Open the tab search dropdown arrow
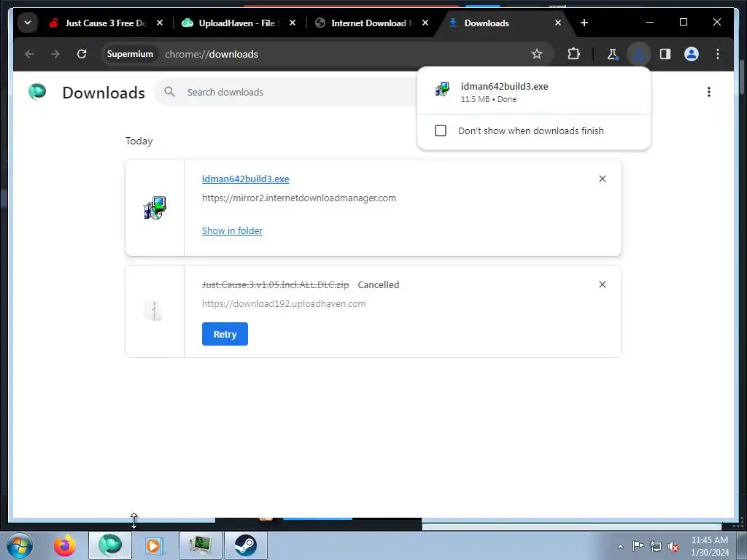The width and height of the screenshot is (747, 560). (x=28, y=23)
